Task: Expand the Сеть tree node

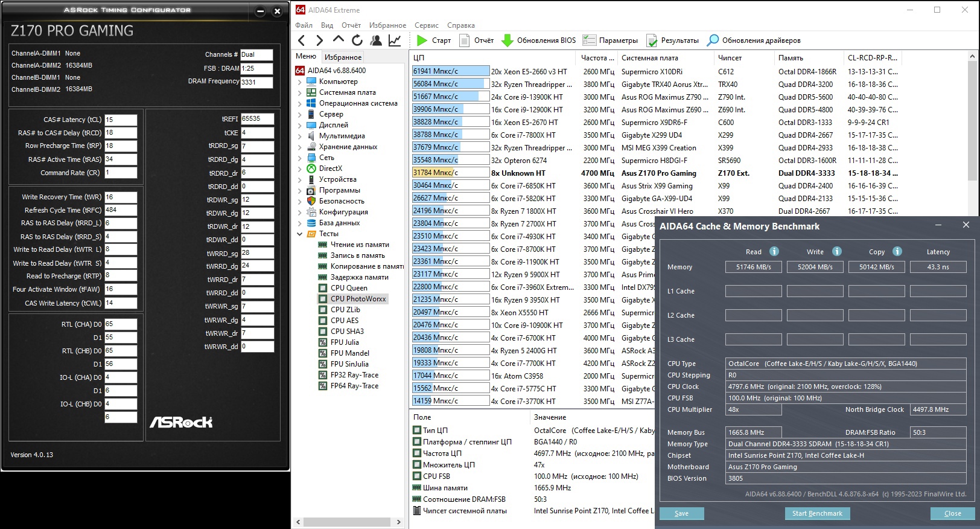Action: point(300,158)
